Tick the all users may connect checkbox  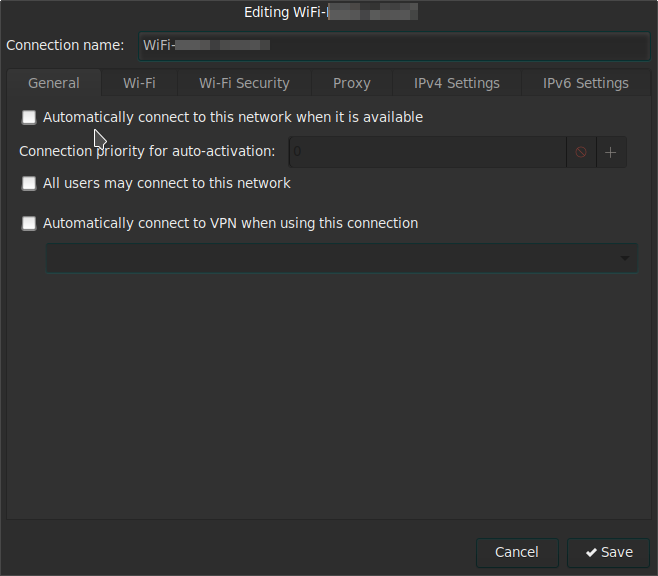point(29,184)
